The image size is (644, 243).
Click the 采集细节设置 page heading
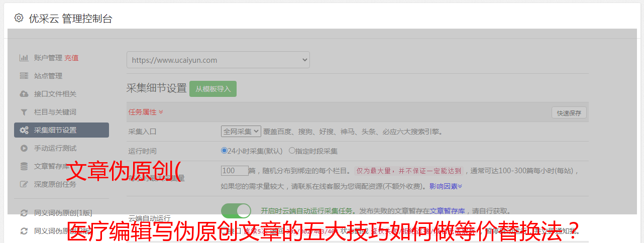pyautogui.click(x=156, y=88)
